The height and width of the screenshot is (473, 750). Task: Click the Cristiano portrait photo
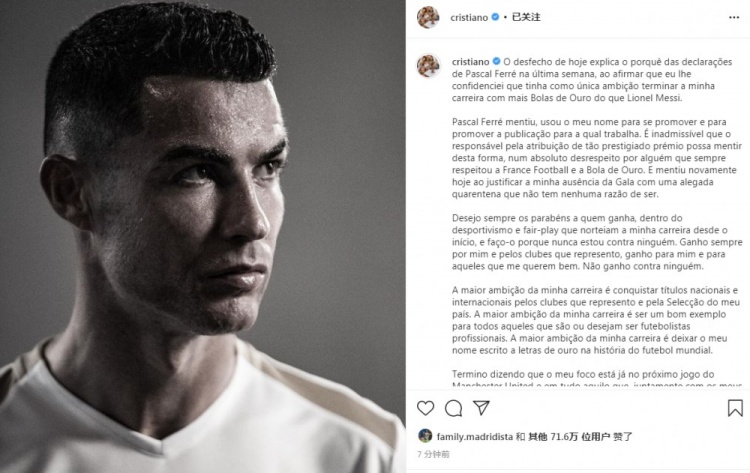click(x=202, y=236)
